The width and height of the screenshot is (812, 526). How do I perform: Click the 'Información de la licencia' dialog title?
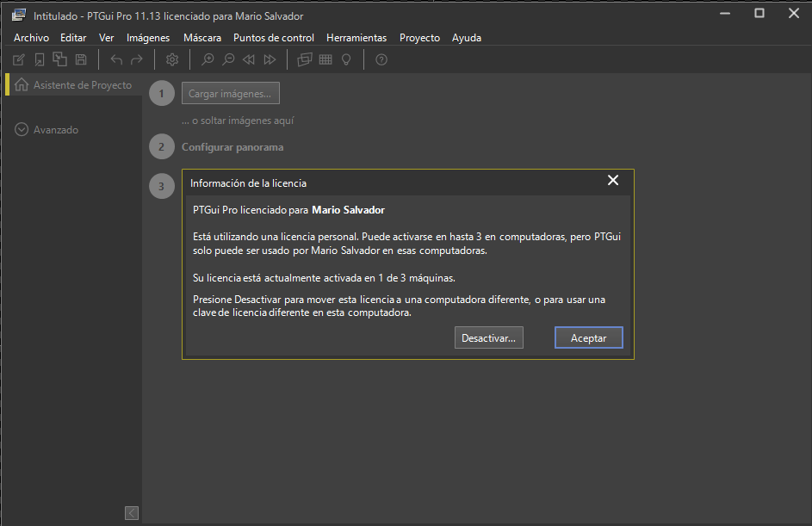[249, 183]
